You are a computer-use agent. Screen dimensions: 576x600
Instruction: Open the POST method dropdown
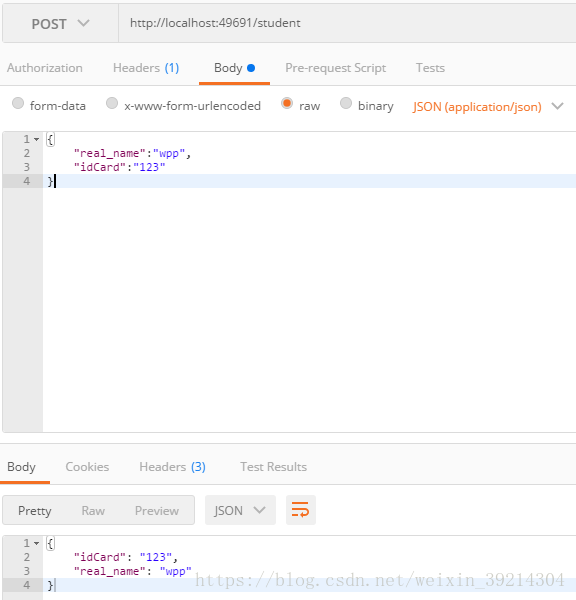60,24
